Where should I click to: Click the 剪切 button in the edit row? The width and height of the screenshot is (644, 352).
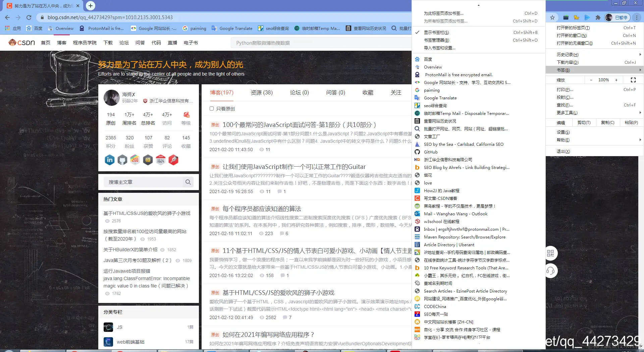coord(584,123)
